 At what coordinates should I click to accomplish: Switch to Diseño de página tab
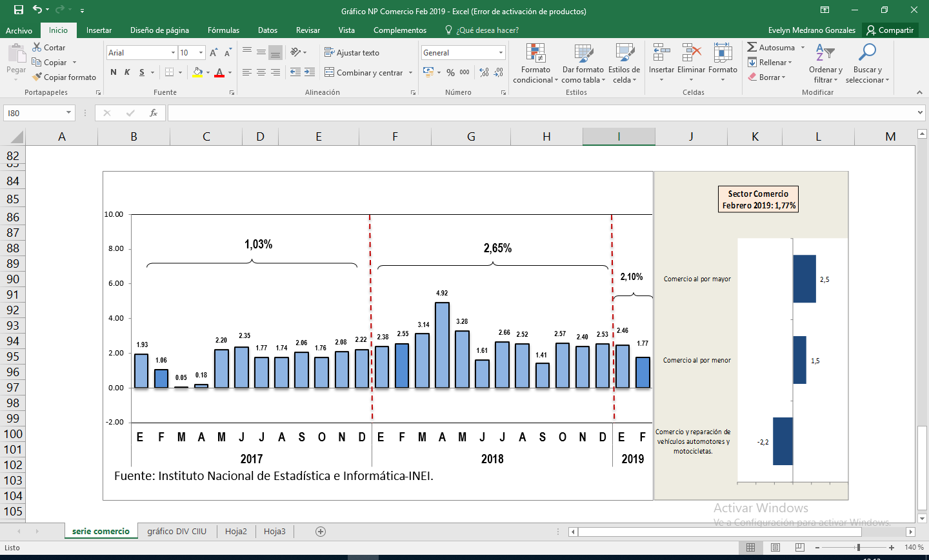pyautogui.click(x=159, y=30)
